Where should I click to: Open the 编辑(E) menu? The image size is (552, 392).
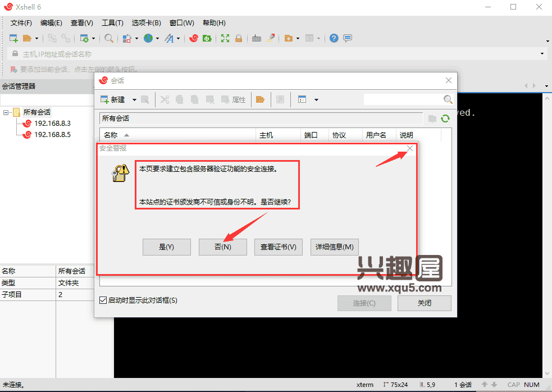52,23
